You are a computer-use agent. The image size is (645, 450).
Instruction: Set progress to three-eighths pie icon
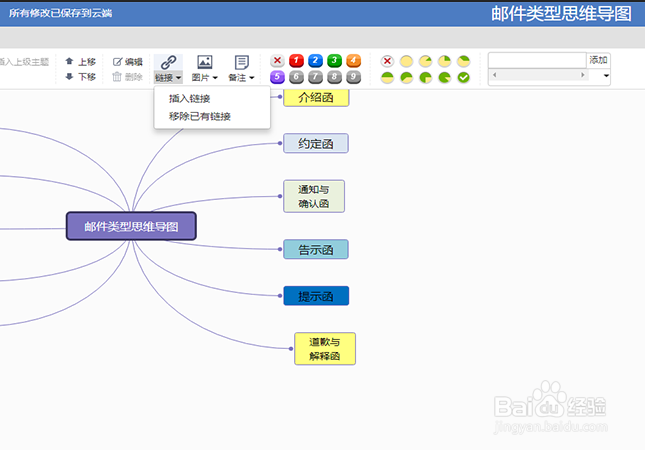pos(464,61)
